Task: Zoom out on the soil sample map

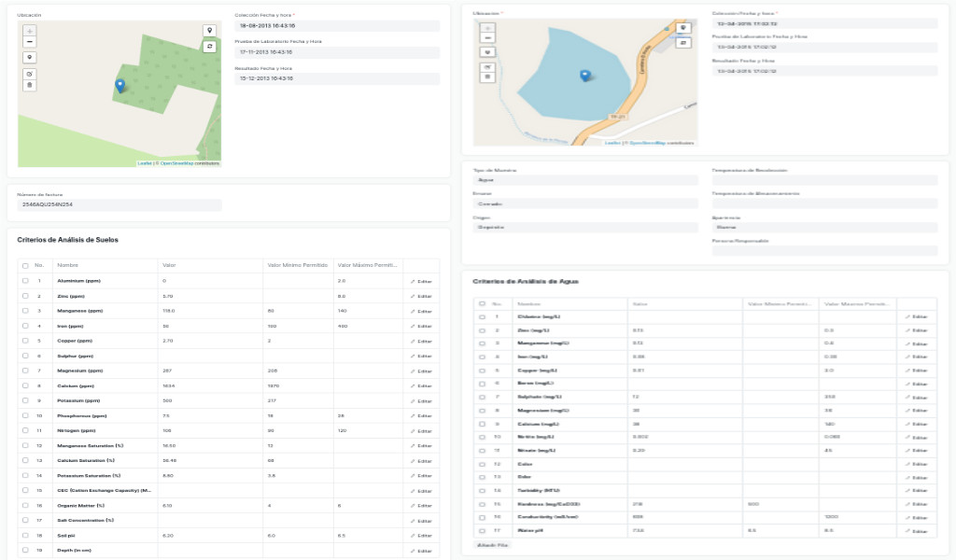Action: coord(30,42)
